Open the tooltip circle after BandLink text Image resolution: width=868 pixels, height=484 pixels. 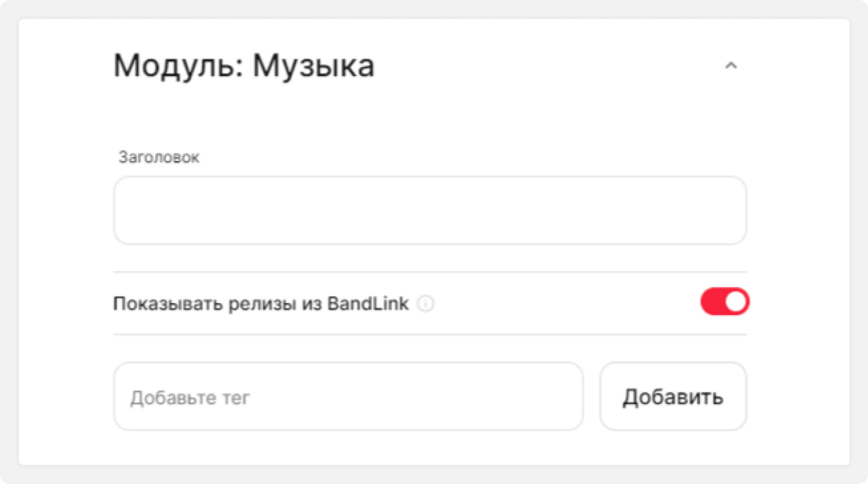click(x=425, y=303)
